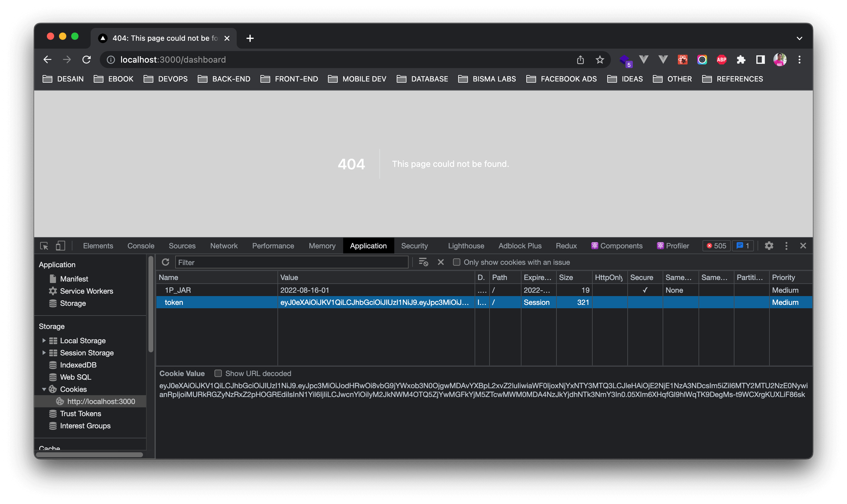Screen dimensions: 847x504
Task: Check Show URL decoded option
Action: pos(218,374)
